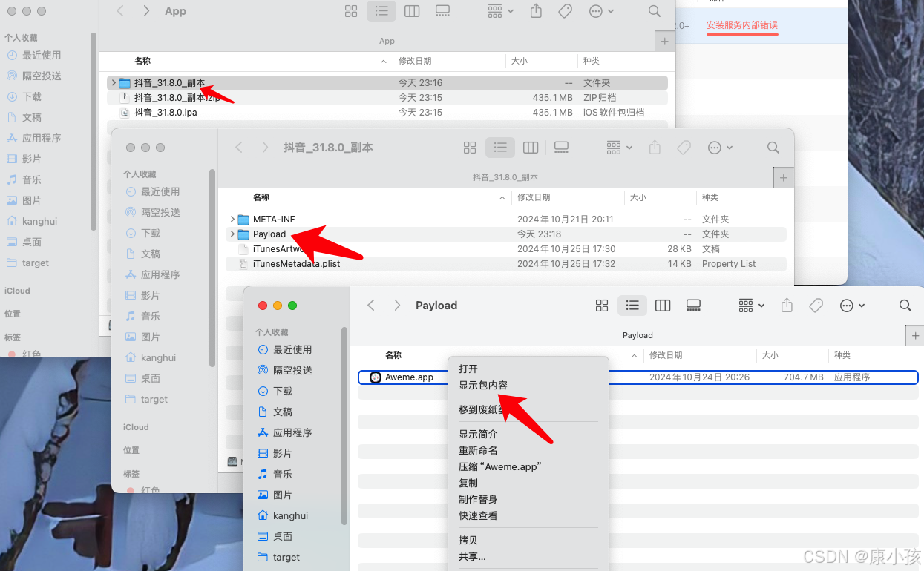Choose 打开 in the context menu
Screen dimensions: 924x571
(468, 369)
